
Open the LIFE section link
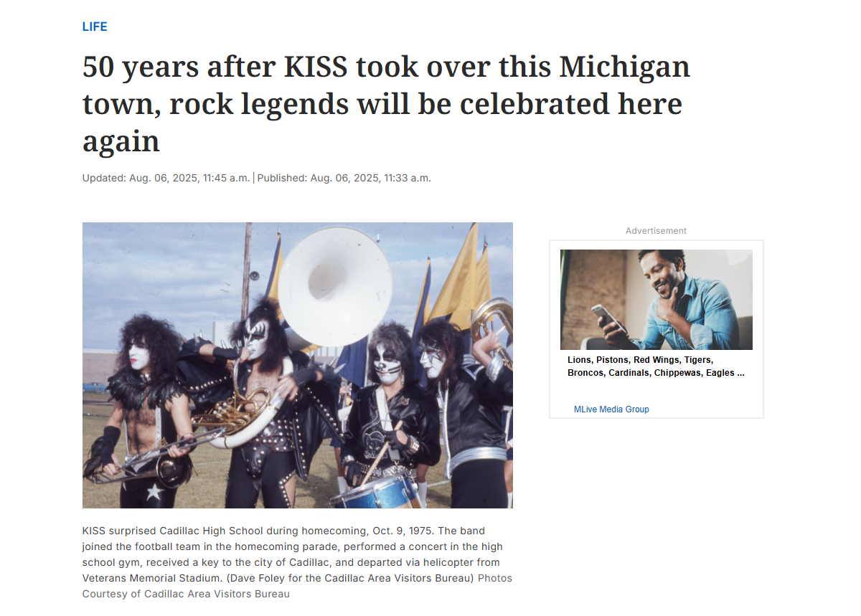pos(95,27)
